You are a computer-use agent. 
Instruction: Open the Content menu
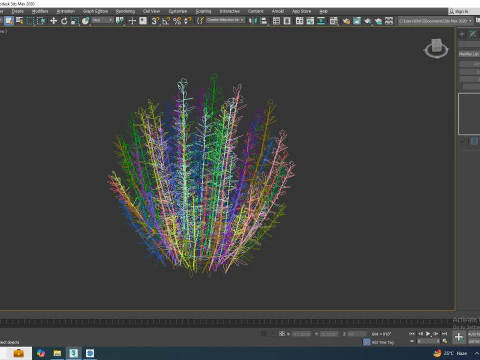pyautogui.click(x=256, y=11)
